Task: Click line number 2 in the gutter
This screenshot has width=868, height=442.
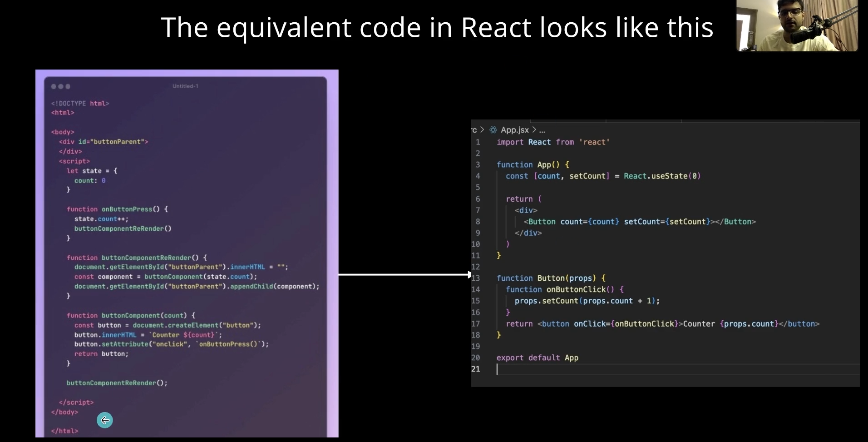Action: point(478,154)
